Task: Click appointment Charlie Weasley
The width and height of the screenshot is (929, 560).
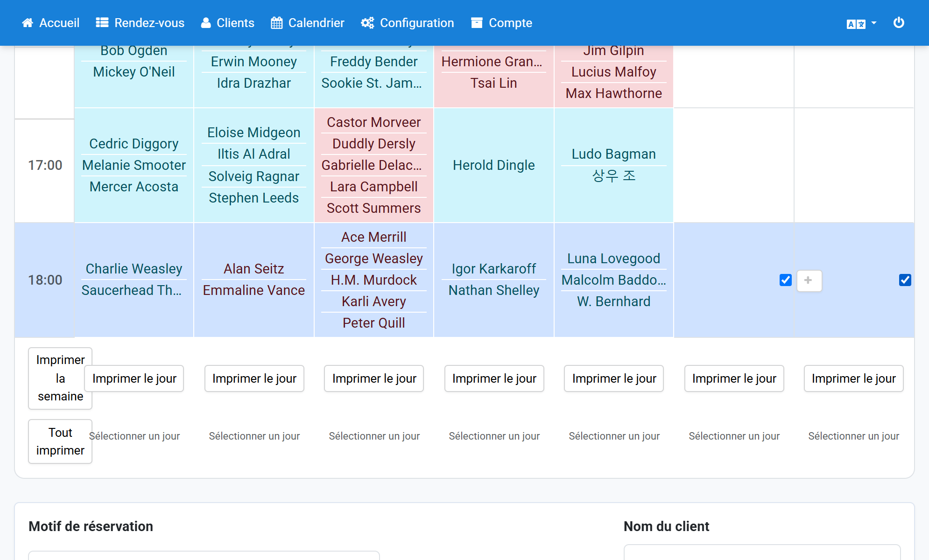Action: point(134,269)
